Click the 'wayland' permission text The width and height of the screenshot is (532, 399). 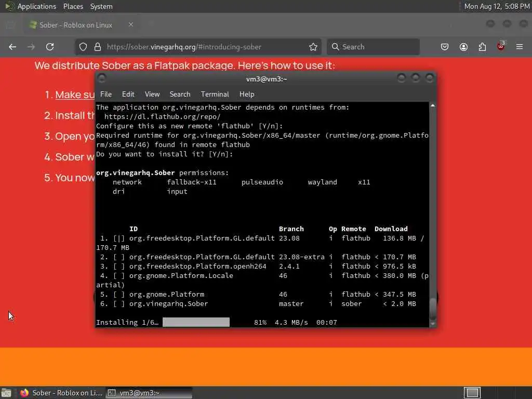pos(322,182)
